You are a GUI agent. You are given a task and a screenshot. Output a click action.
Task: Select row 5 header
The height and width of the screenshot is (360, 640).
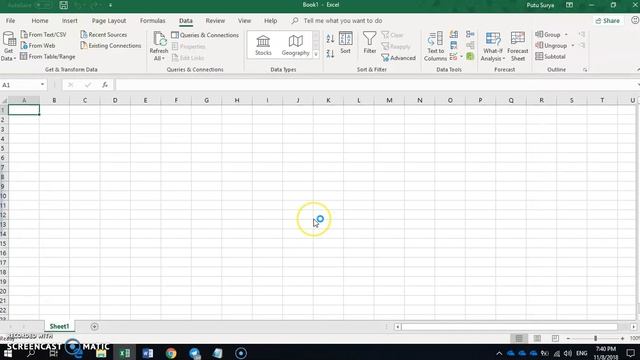(3, 148)
